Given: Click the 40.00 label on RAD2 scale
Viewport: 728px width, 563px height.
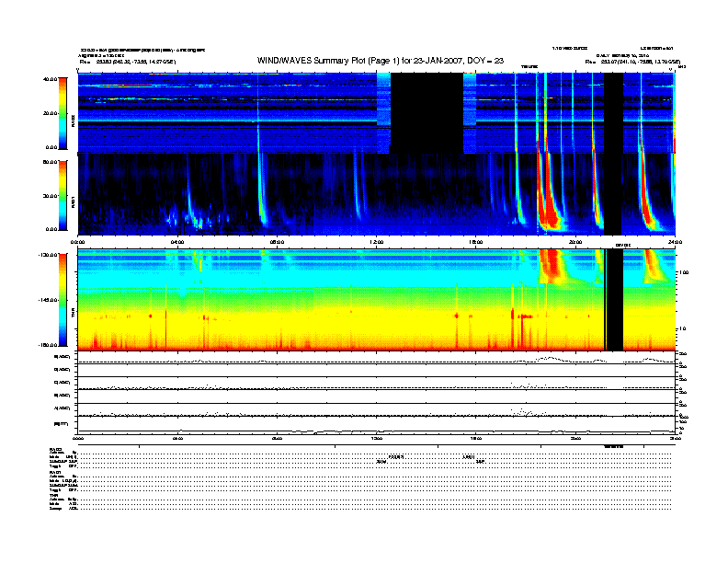Looking at the screenshot, I should click(x=51, y=79).
